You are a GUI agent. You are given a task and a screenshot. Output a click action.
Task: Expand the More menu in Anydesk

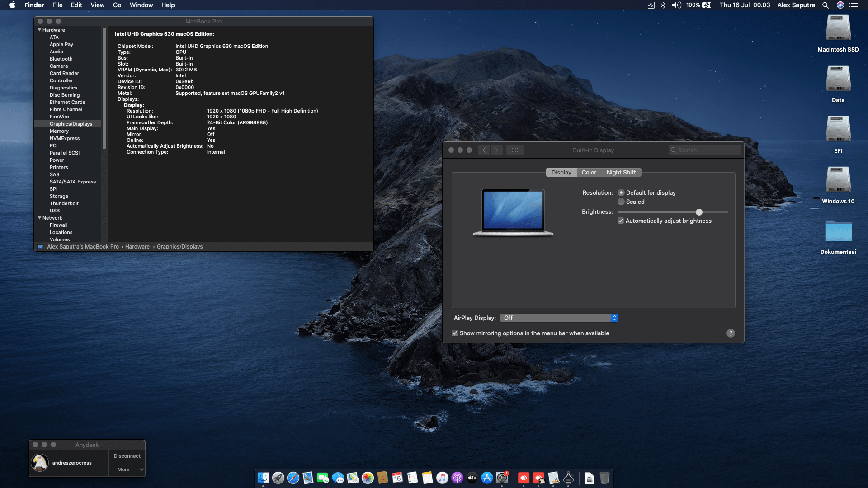point(127,469)
